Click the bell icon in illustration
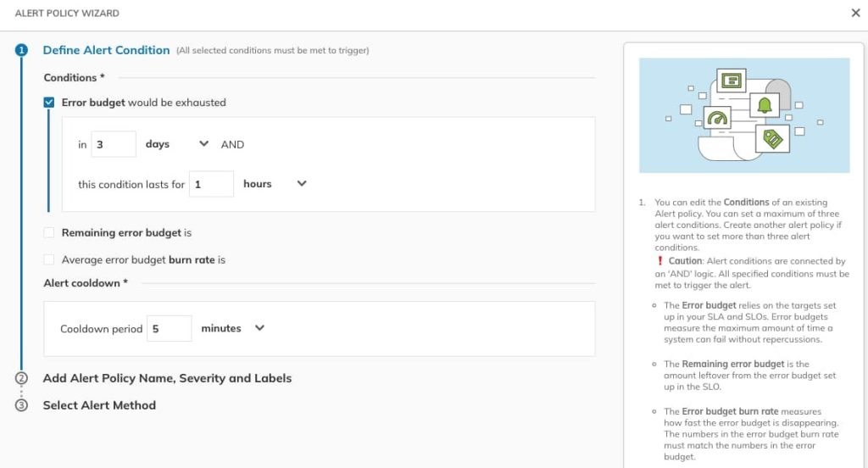 click(765, 105)
